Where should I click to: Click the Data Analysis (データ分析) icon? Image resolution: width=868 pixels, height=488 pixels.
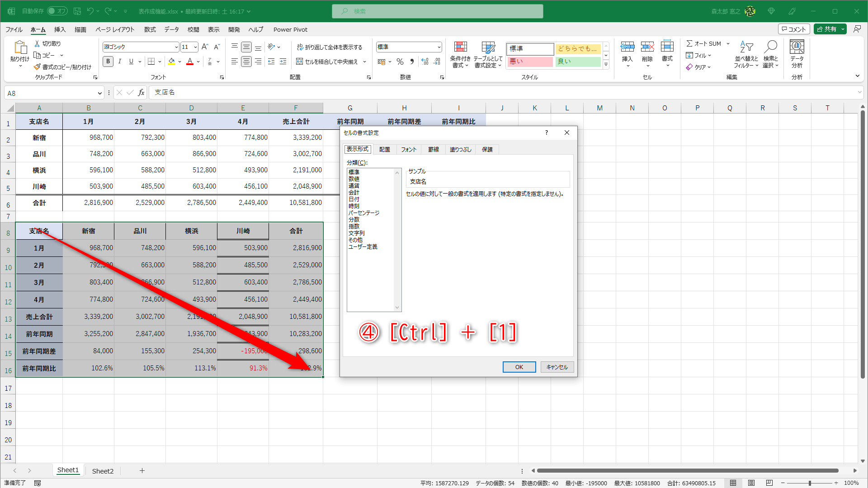[797, 54]
